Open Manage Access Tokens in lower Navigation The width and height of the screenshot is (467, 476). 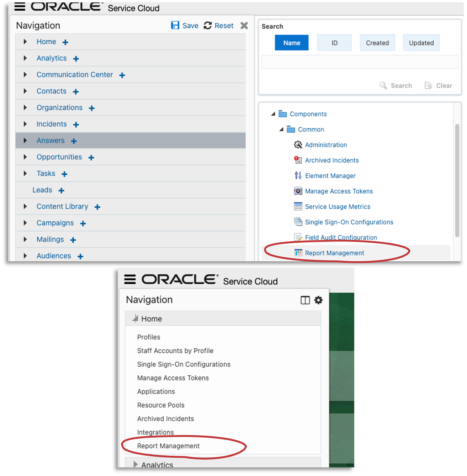pyautogui.click(x=173, y=378)
